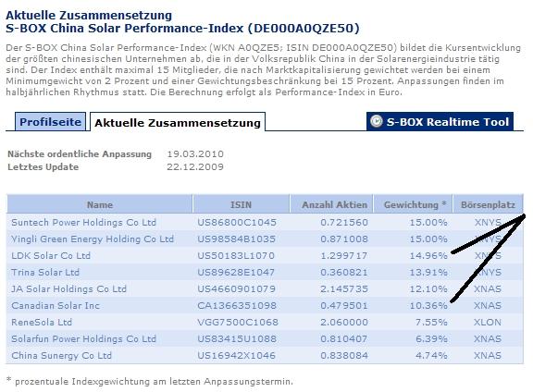
Task: Click XNAS exchange for Canadian Solar
Action: pos(488,305)
